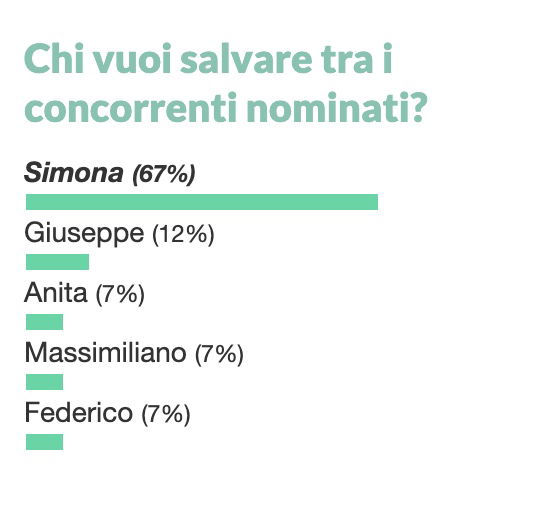The height and width of the screenshot is (522, 558).
Task: Click the (12%) percentage next to Giuseppe
Action: pos(183,234)
